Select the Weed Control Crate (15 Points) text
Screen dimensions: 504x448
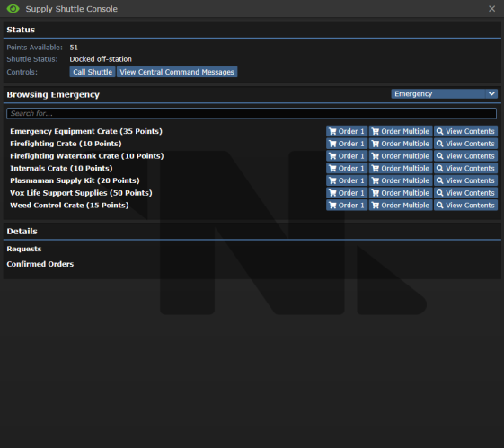(x=69, y=206)
